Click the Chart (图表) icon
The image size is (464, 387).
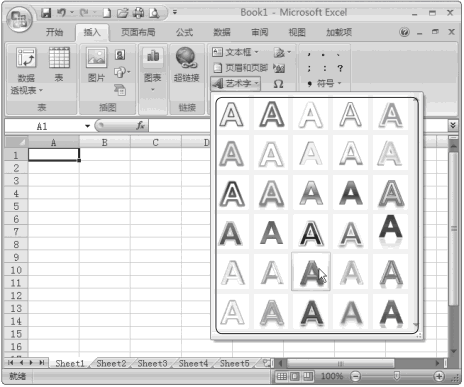coord(153,69)
